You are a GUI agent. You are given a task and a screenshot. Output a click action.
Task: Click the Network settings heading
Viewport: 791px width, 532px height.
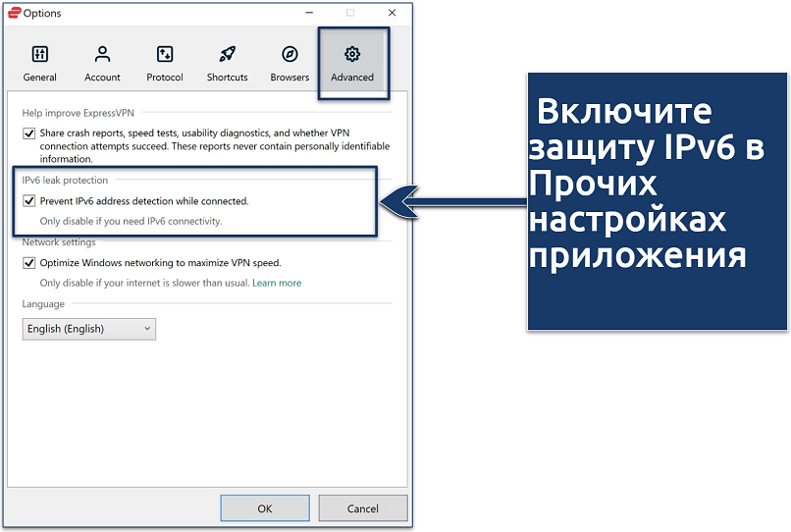[x=59, y=242]
